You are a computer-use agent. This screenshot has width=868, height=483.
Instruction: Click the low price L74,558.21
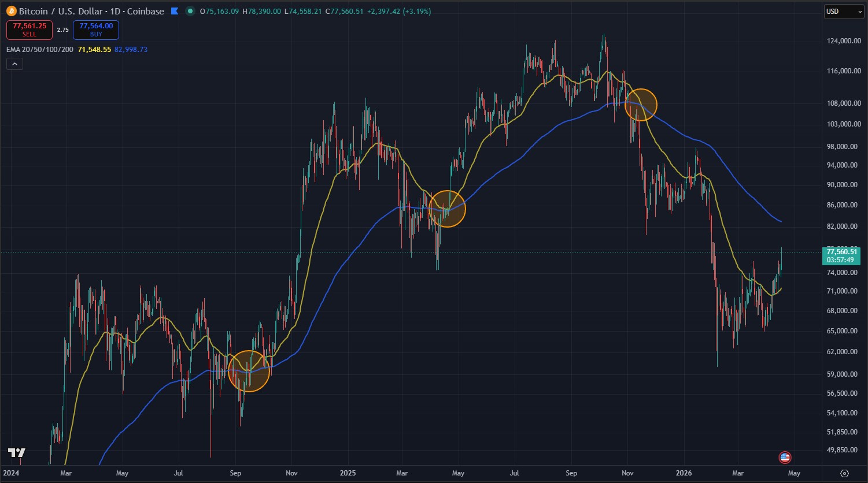tap(302, 11)
